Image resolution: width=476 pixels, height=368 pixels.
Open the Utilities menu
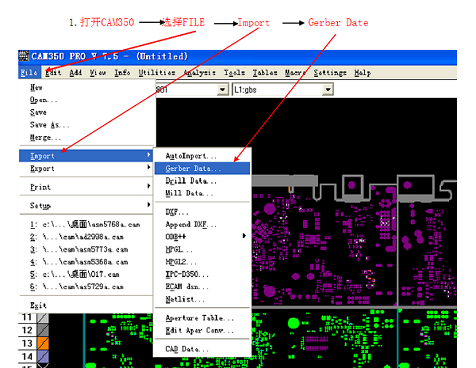tap(157, 73)
